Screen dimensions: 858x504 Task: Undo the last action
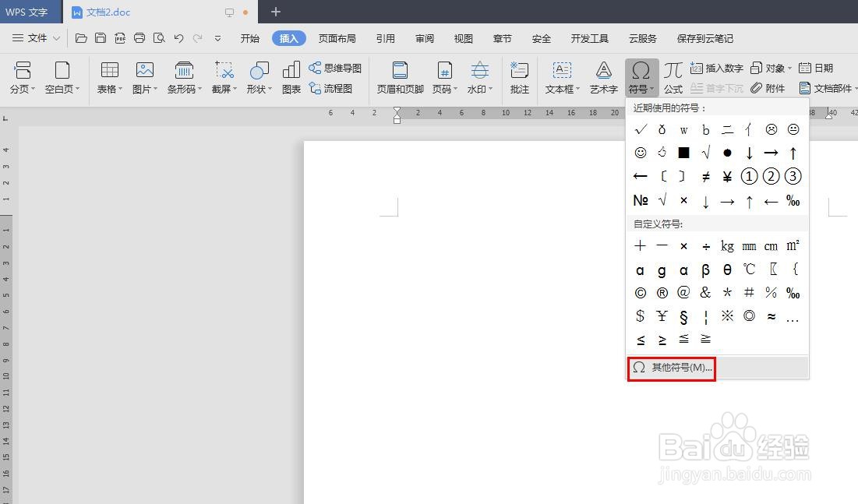pos(178,38)
